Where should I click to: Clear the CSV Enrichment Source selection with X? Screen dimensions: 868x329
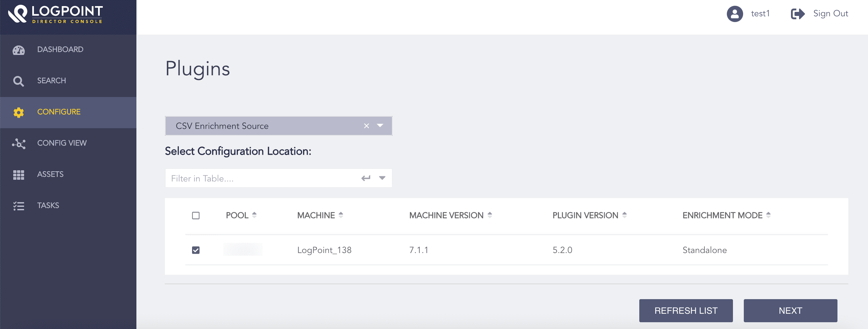coord(366,125)
